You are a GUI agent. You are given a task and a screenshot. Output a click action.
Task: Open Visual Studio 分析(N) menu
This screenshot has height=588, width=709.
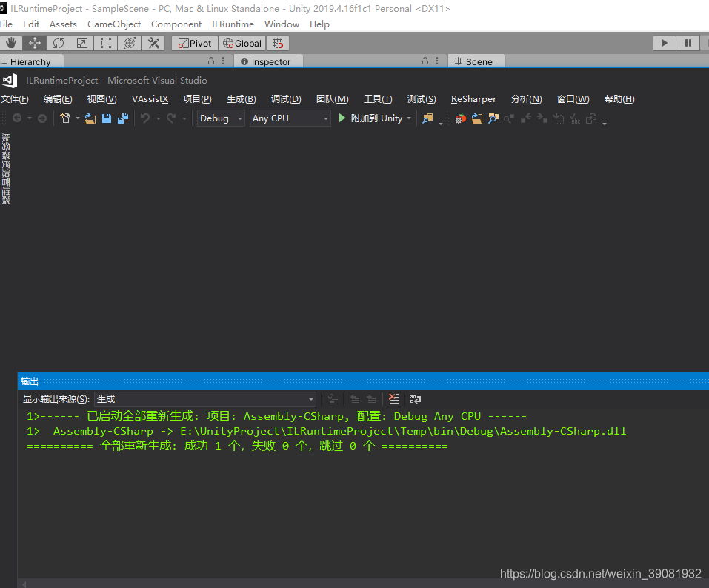coord(526,99)
